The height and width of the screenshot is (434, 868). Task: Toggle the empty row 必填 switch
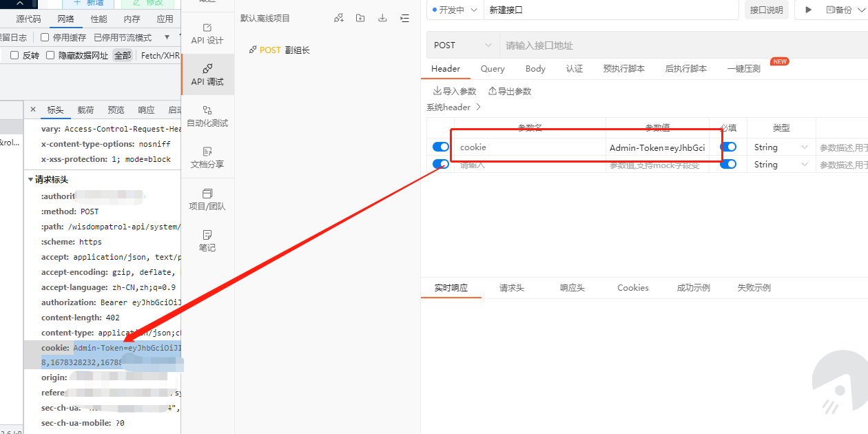pyautogui.click(x=728, y=164)
